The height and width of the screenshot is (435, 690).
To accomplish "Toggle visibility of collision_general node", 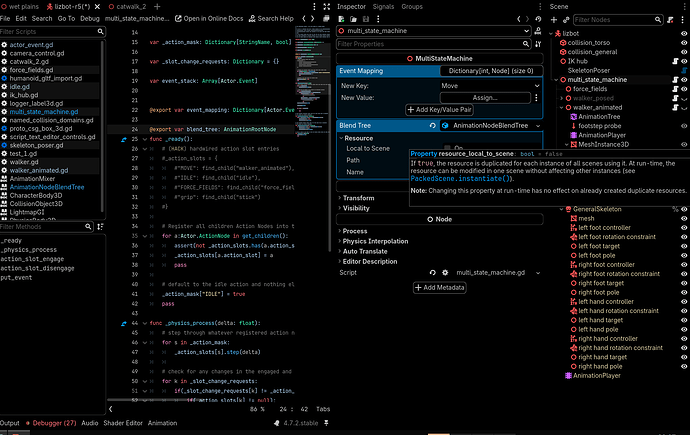I will (684, 52).
